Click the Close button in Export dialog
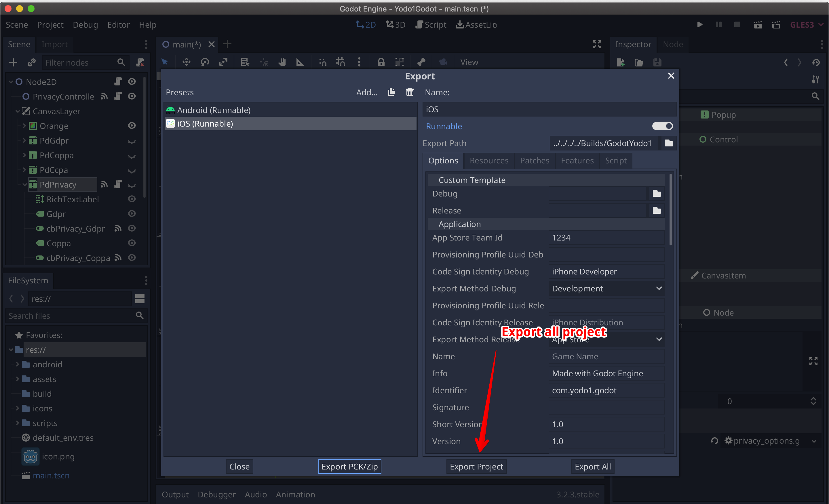Screen dimensions: 829x504 pyautogui.click(x=239, y=467)
